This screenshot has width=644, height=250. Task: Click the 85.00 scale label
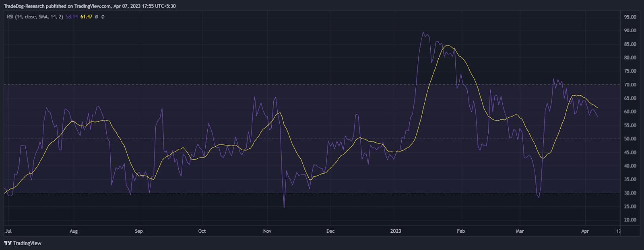click(x=630, y=44)
